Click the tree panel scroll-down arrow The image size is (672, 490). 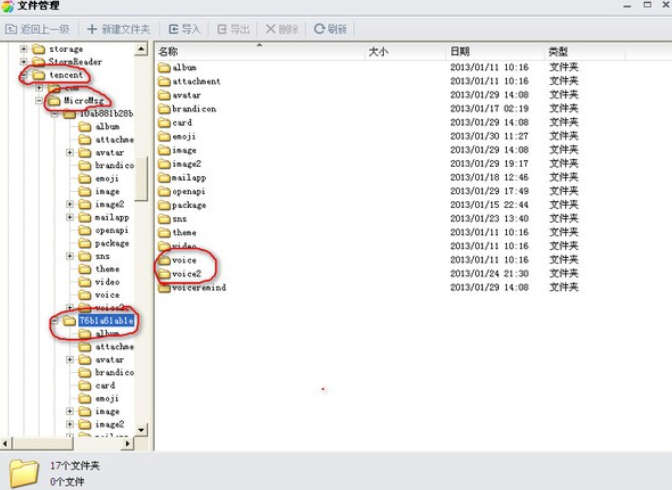point(141,429)
